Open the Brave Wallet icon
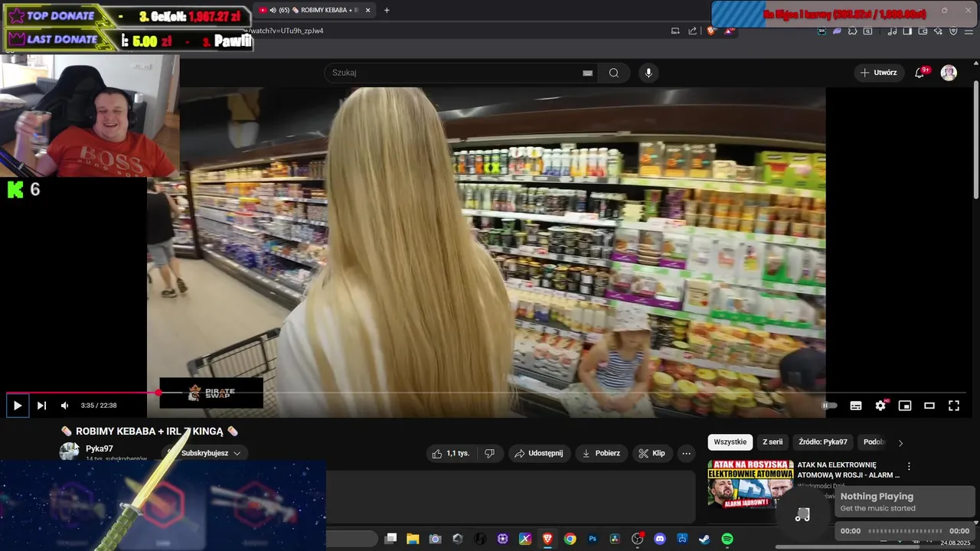Viewport: 980px width, 551px height. coord(923,31)
